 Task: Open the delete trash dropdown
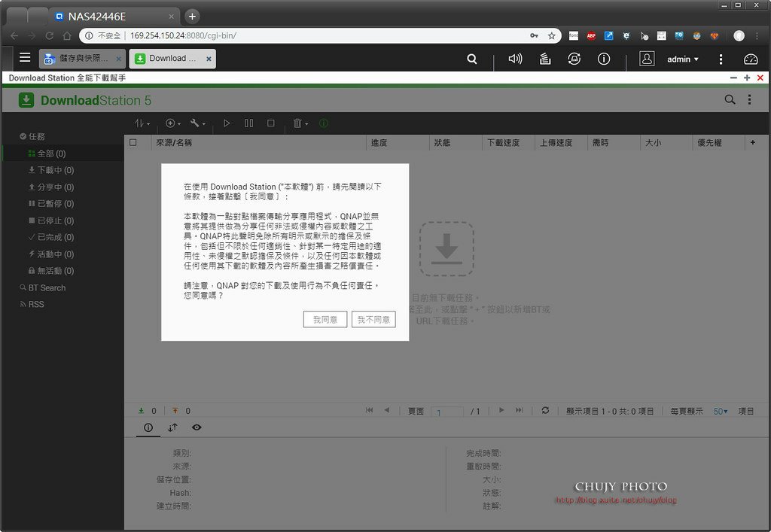pos(300,123)
